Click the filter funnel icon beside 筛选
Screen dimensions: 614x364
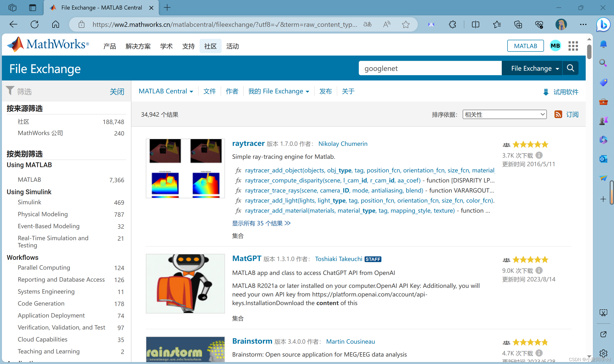coord(10,91)
